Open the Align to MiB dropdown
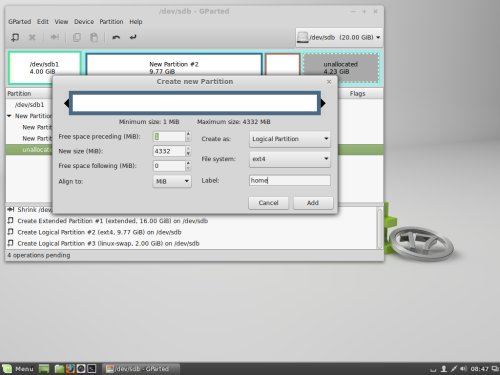The width and height of the screenshot is (500, 375). click(x=172, y=181)
